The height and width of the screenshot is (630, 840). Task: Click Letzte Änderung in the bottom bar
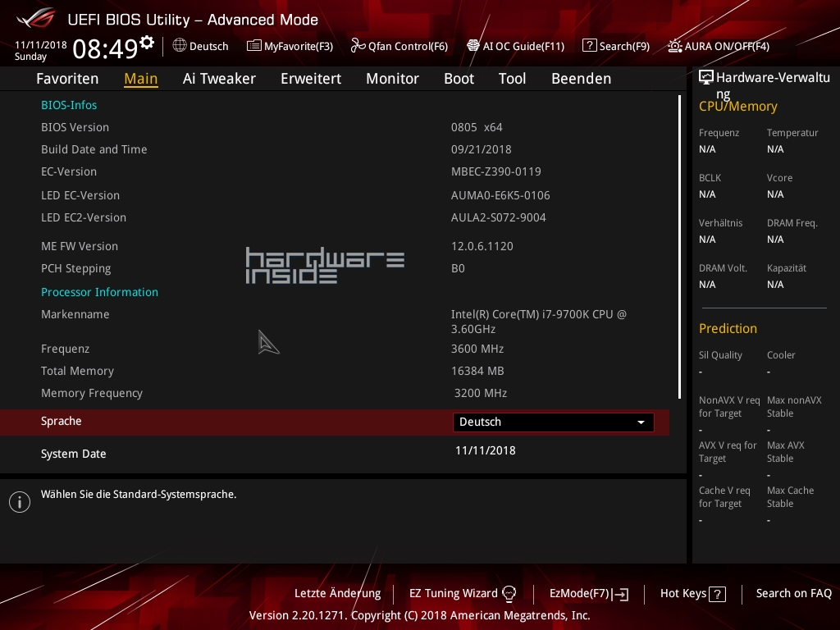click(337, 594)
